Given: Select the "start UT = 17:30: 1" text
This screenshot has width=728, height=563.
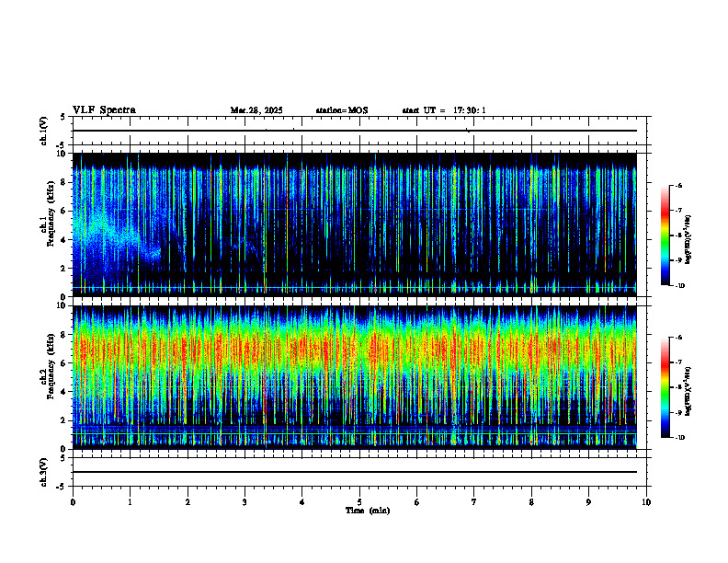Looking at the screenshot, I should click(444, 110).
